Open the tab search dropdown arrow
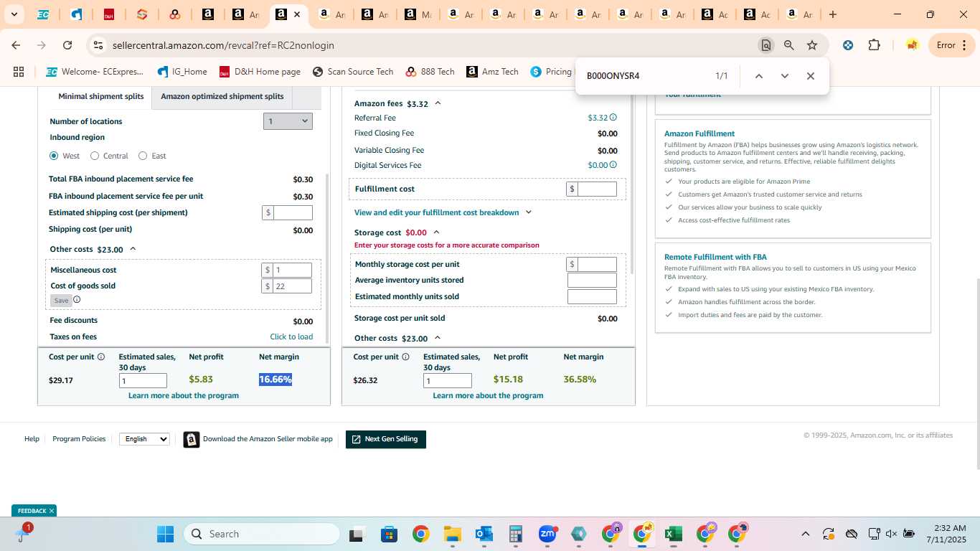The image size is (980, 551). tap(14, 14)
